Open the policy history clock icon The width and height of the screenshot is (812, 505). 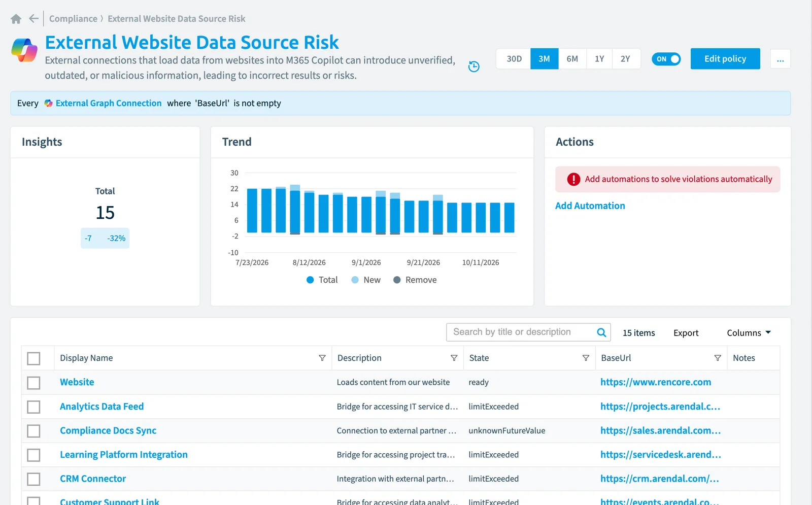pyautogui.click(x=473, y=66)
